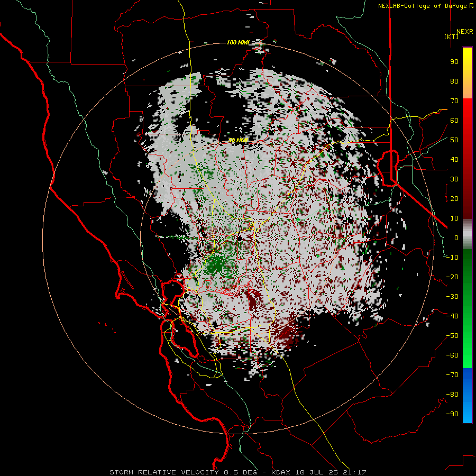The height and width of the screenshot is (476, 476).
Task: Pick the gray zero-velocity segment of the color scale
Action: 467,234
